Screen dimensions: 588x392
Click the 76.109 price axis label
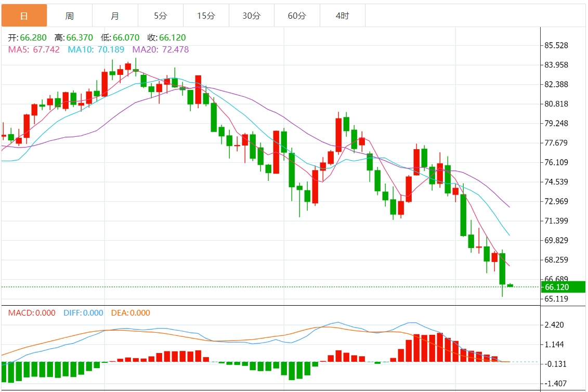click(x=556, y=162)
